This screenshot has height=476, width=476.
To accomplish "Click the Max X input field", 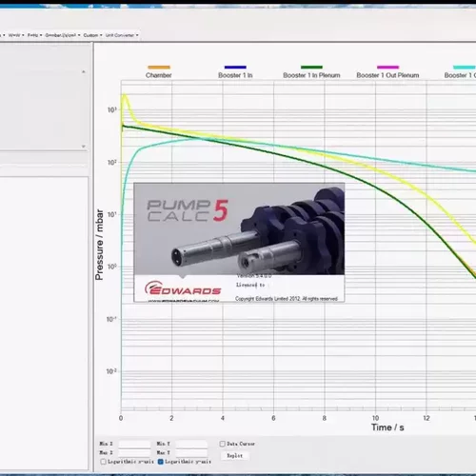I will tap(134, 453).
